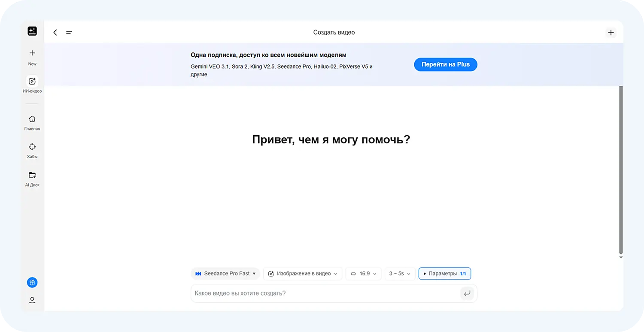Screen dimensions: 644x332
Task: Expand the Параметры 1/1 panel
Action: click(x=444, y=273)
